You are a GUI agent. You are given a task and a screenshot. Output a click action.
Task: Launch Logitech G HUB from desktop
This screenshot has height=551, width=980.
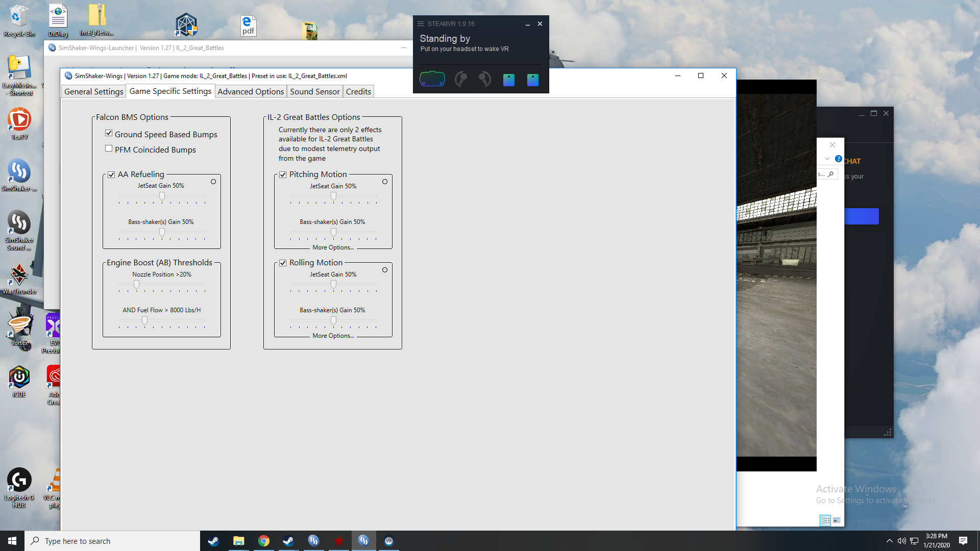click(19, 488)
